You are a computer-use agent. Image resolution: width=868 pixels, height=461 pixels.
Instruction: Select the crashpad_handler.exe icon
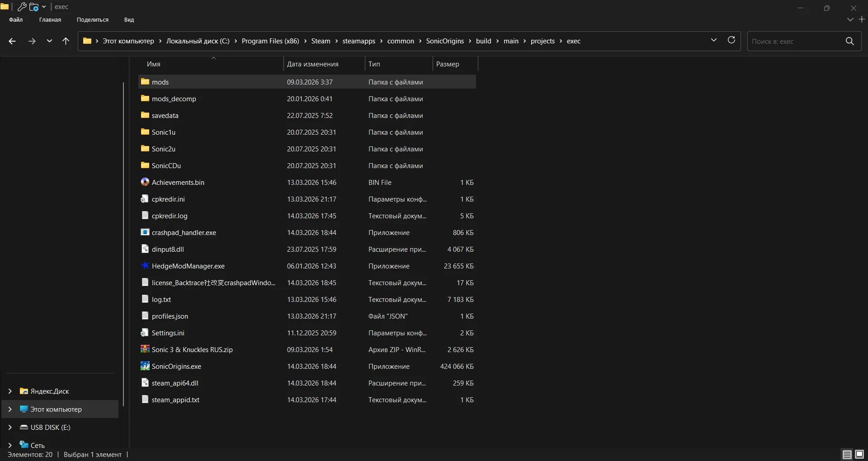coord(145,232)
